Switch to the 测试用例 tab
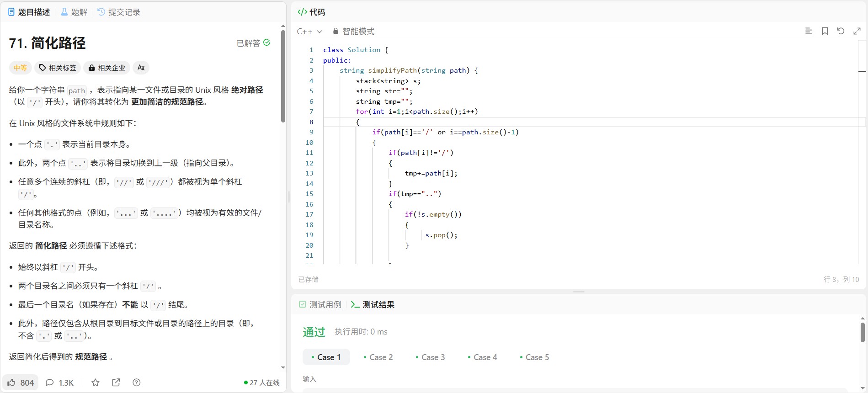This screenshot has height=393, width=868. (320, 304)
